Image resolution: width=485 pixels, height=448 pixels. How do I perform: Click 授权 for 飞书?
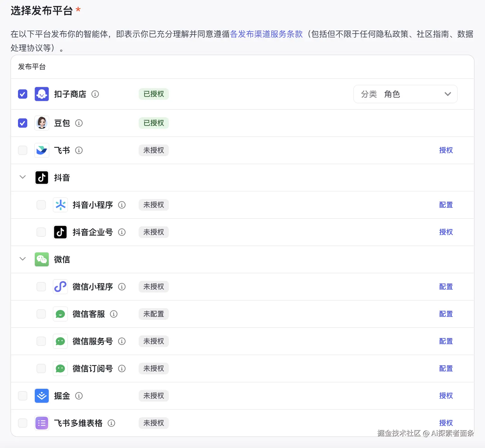pos(446,150)
